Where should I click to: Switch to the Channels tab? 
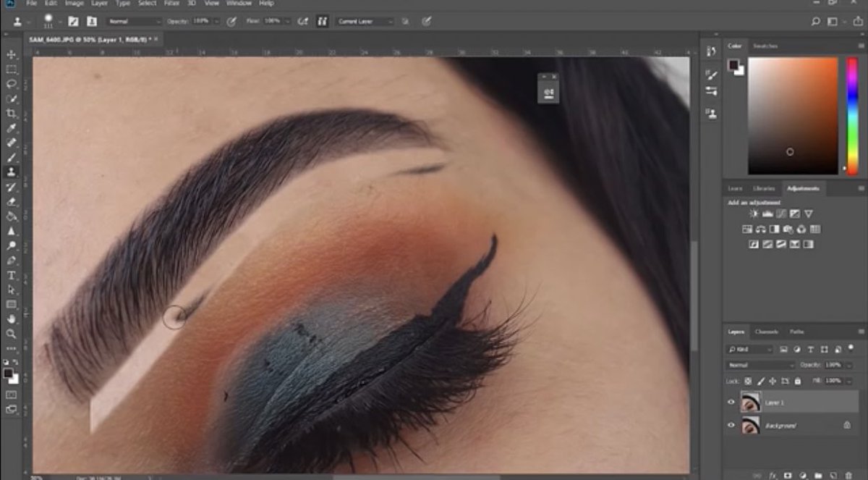[x=766, y=332]
